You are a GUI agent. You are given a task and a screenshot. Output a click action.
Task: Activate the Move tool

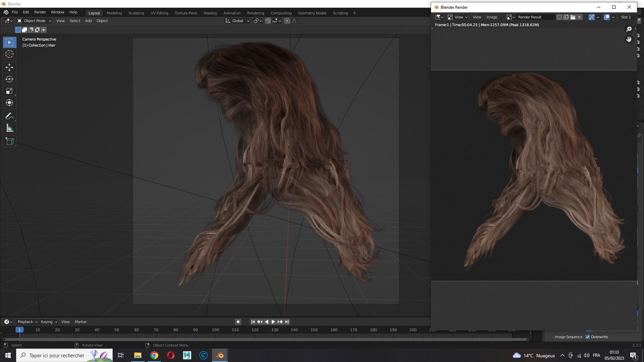pos(10,67)
